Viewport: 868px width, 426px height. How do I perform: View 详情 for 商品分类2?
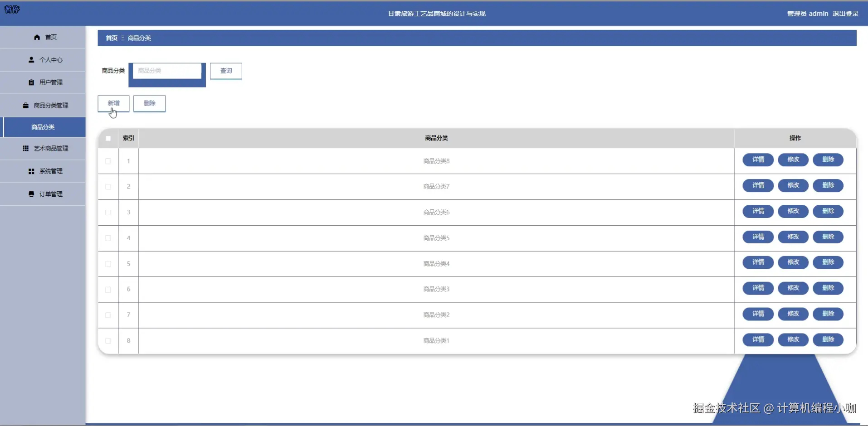(758, 314)
